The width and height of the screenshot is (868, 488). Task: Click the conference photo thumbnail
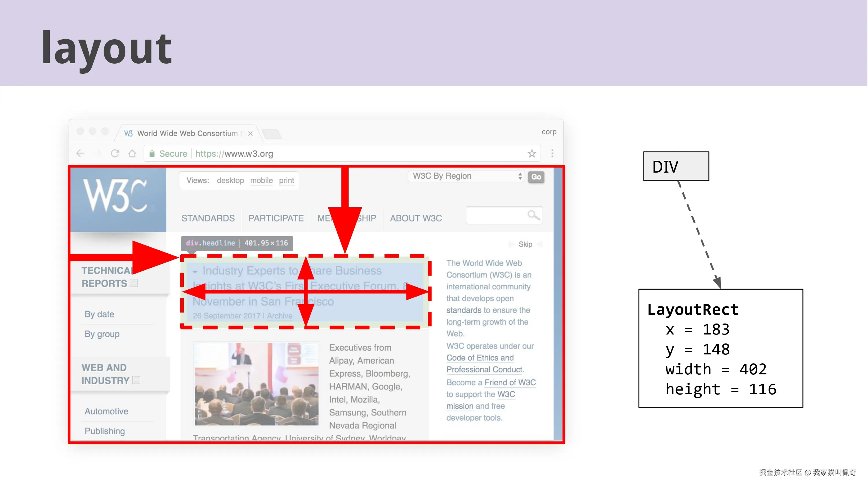(256, 384)
